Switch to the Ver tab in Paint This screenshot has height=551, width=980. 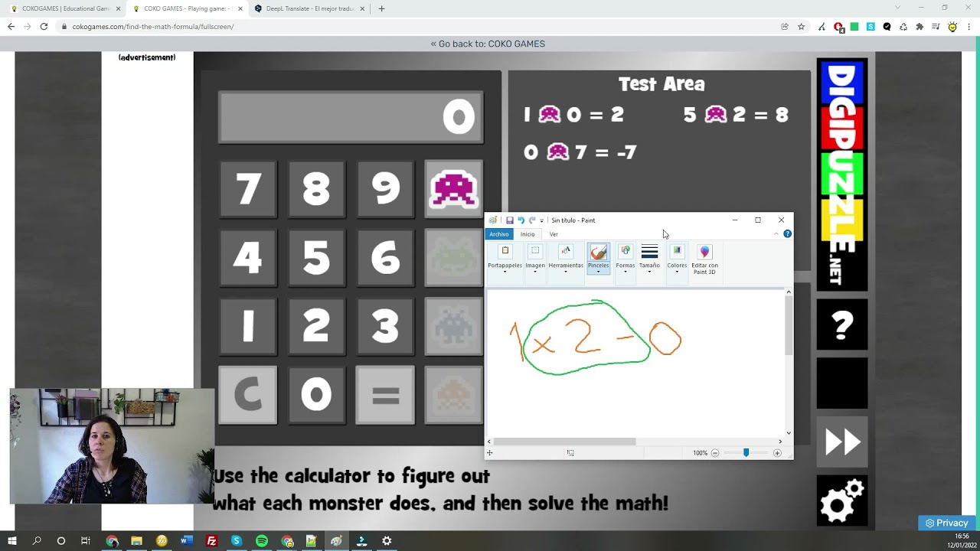point(554,234)
